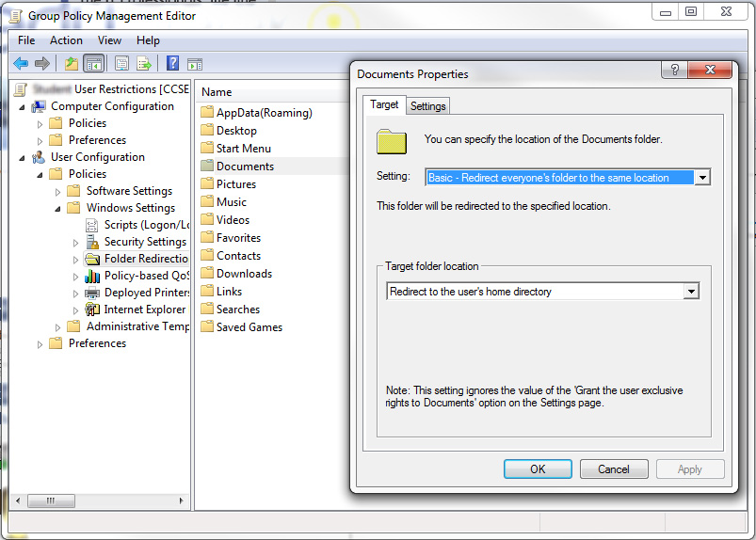
Task: Select the Target tab
Action: click(x=384, y=104)
